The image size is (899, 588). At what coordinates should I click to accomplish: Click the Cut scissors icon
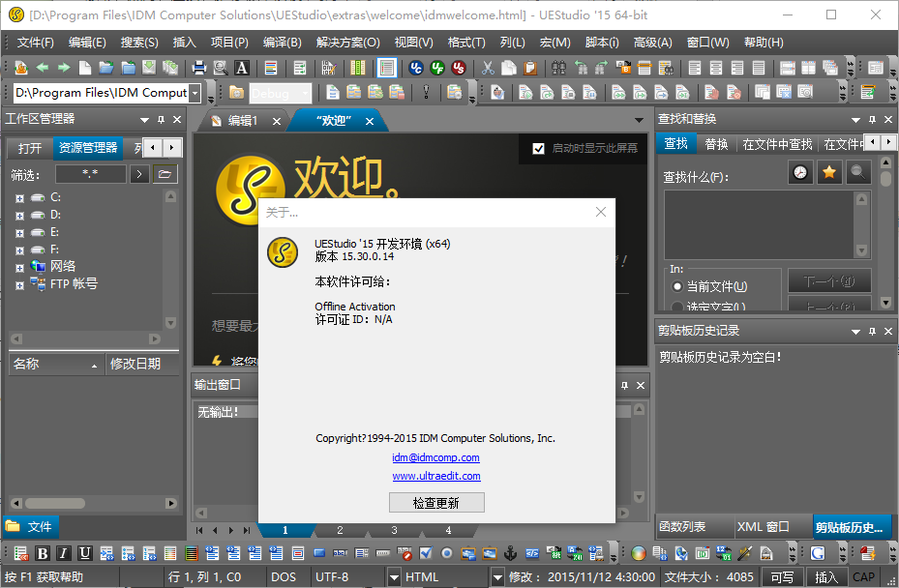488,68
